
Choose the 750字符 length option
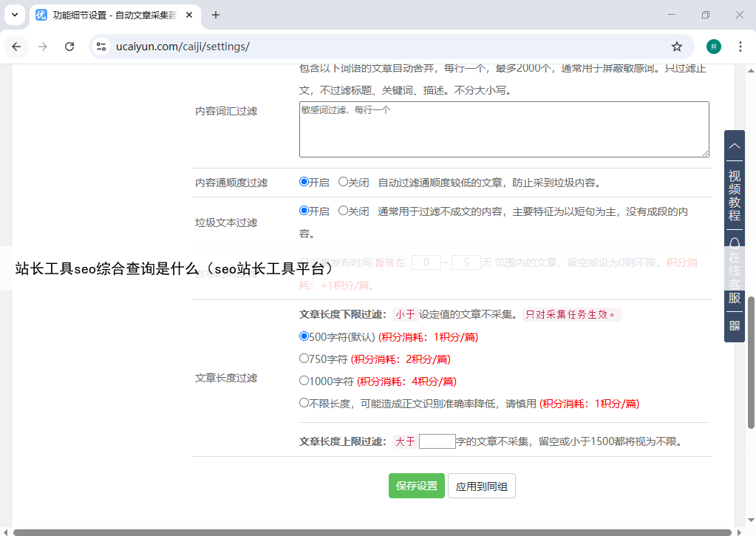[x=304, y=359]
